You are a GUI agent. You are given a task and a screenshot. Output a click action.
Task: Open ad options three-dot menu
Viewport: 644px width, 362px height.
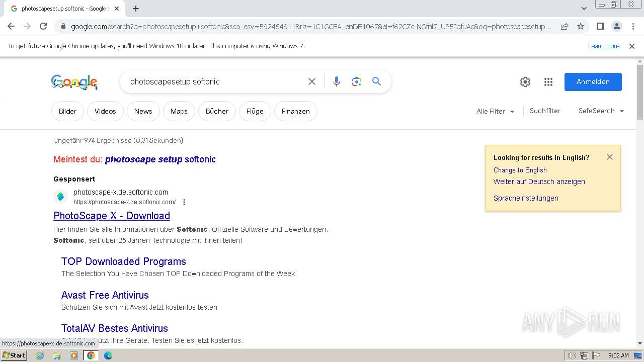[x=184, y=202]
